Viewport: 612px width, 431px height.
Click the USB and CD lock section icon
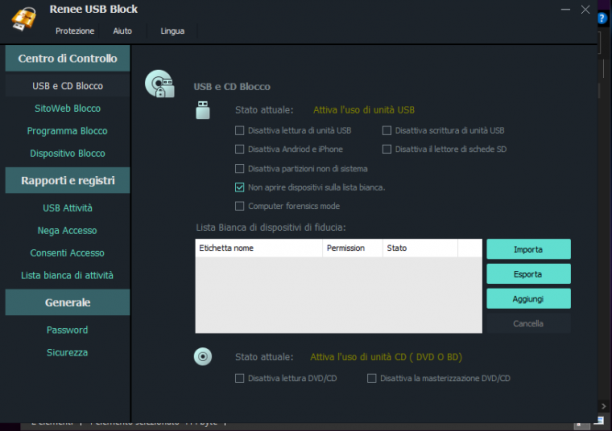point(160,84)
